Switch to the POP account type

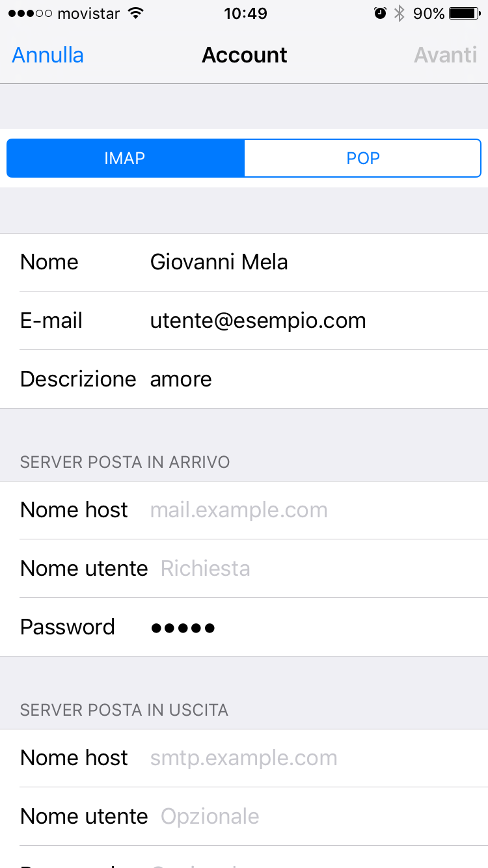pyautogui.click(x=362, y=158)
